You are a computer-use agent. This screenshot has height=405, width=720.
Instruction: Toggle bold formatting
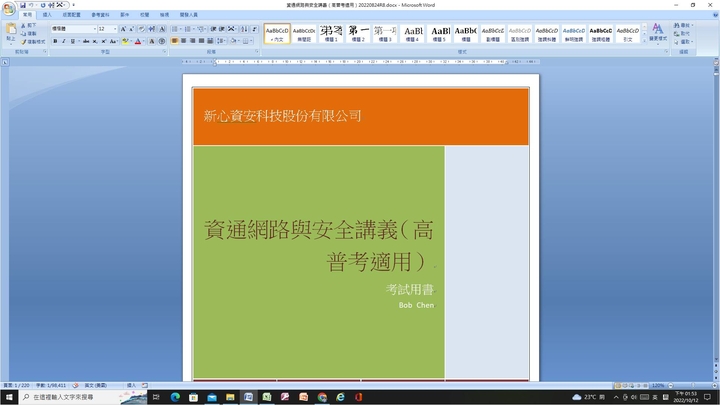point(55,41)
